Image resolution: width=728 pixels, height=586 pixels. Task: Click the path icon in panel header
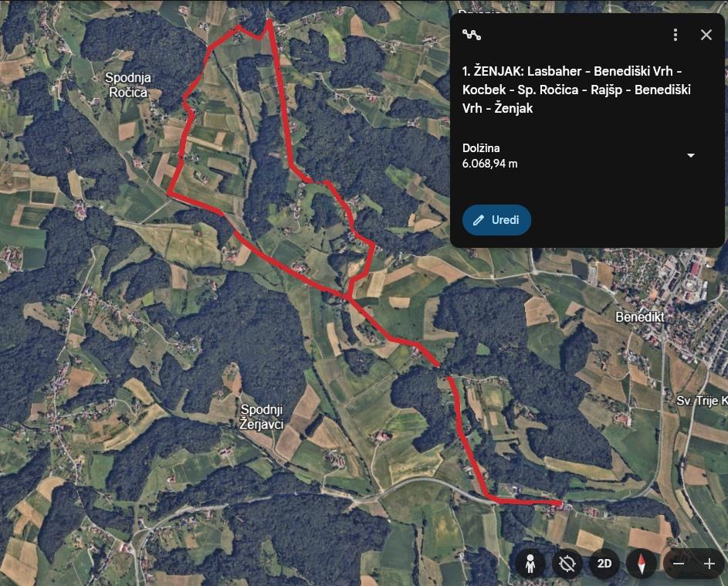(471, 35)
